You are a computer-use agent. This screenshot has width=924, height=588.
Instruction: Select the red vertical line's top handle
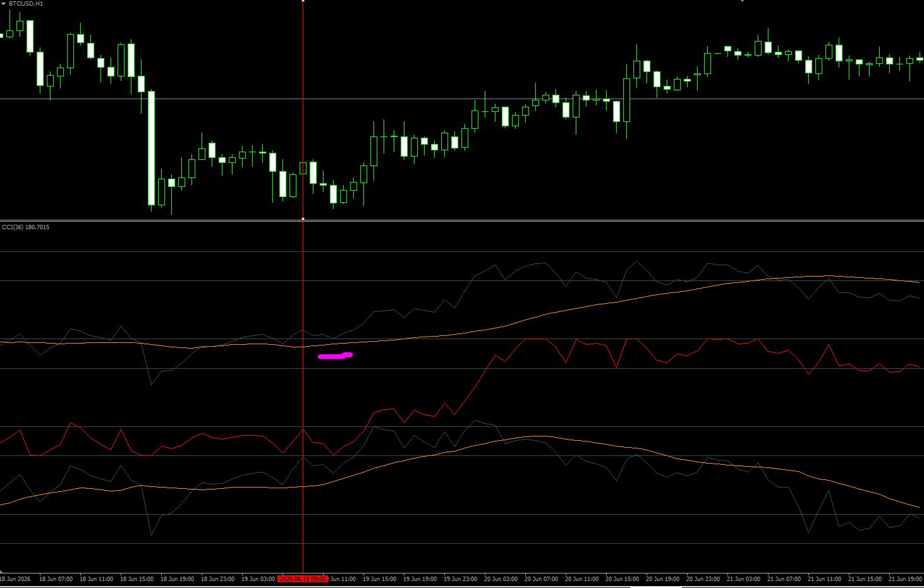(x=303, y=1)
